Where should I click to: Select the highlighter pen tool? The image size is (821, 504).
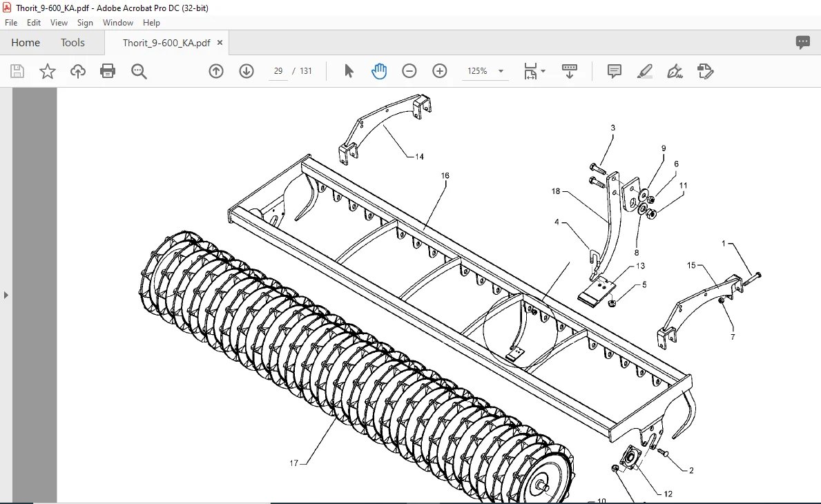pos(644,71)
